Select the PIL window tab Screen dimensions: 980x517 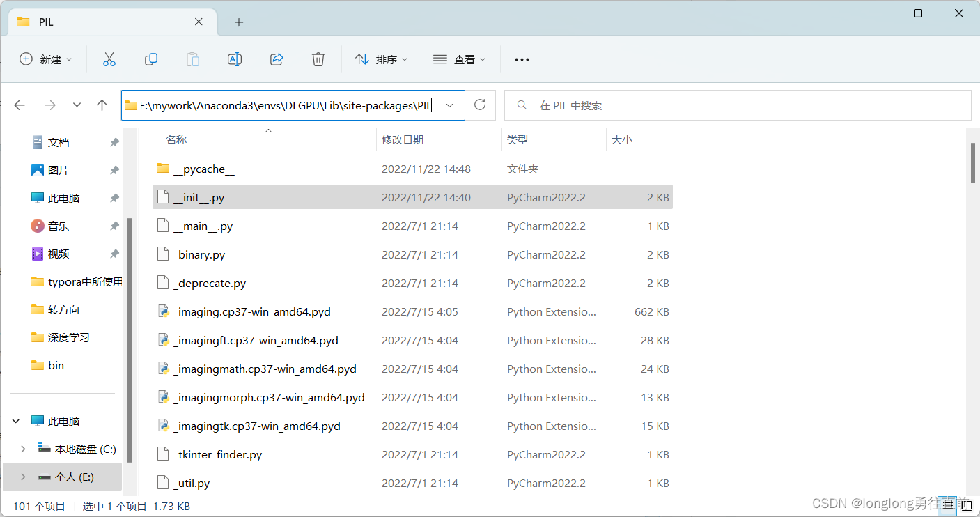pos(111,22)
